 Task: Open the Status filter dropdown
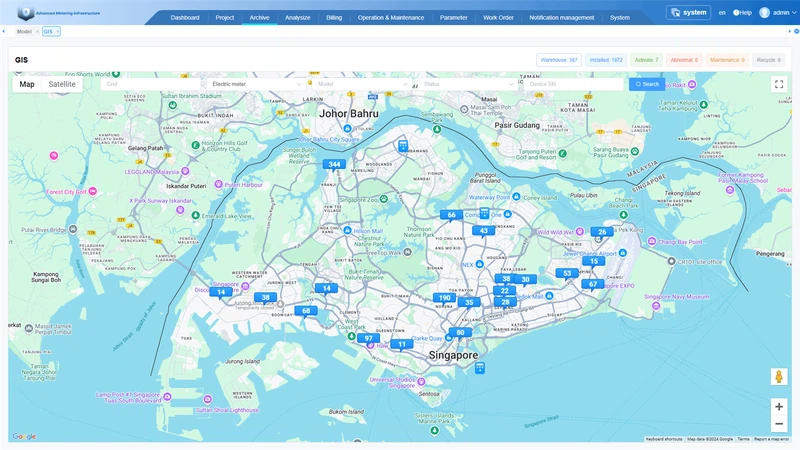pos(468,84)
